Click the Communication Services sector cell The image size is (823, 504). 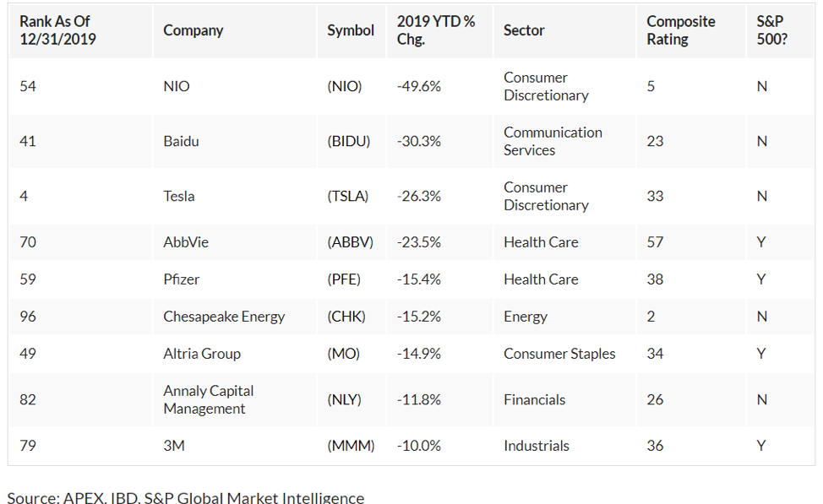(553, 141)
